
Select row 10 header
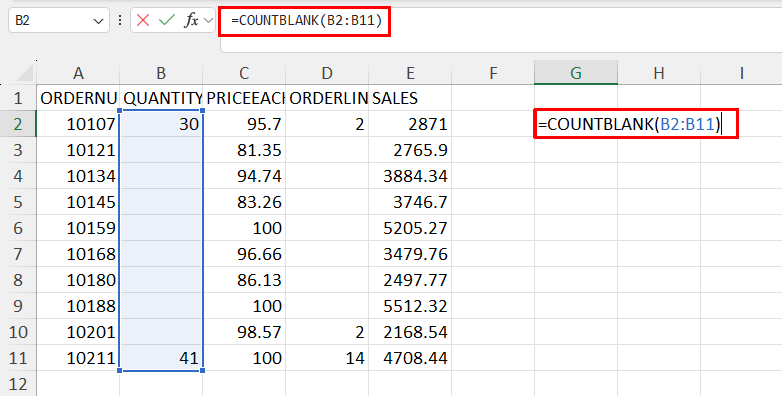click(x=18, y=331)
